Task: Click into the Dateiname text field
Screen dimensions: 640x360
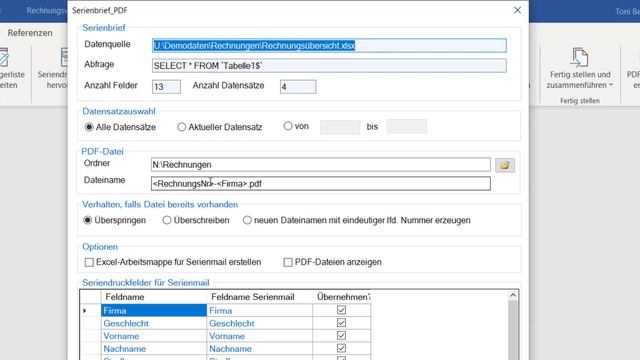Action: coord(320,184)
